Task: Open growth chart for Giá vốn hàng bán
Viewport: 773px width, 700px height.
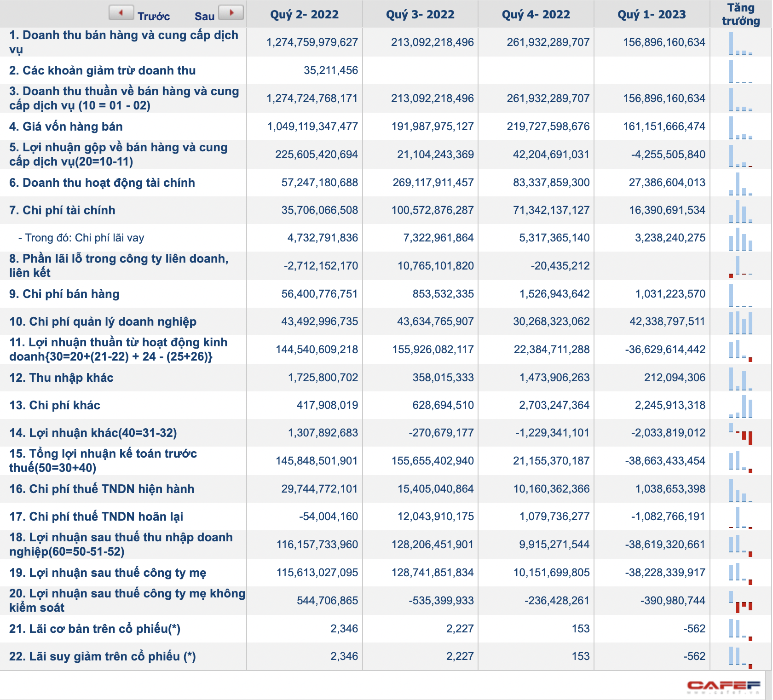Action: pyautogui.click(x=741, y=127)
